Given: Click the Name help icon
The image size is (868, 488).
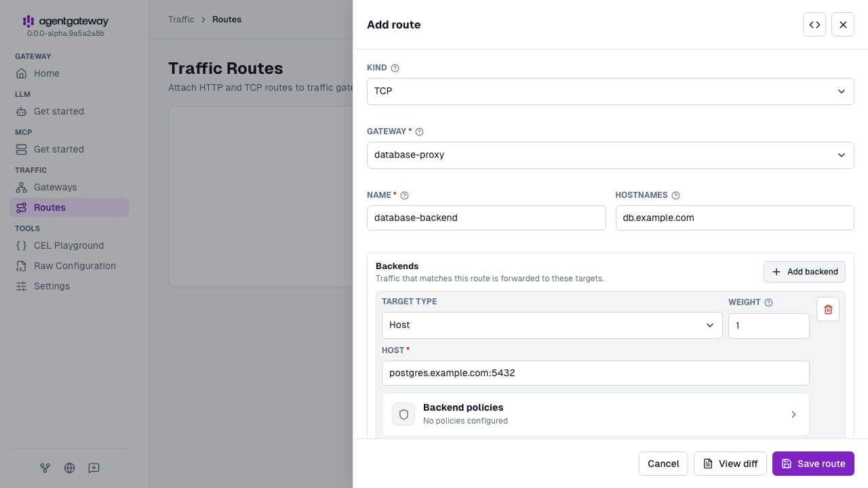Looking at the screenshot, I should click(405, 195).
